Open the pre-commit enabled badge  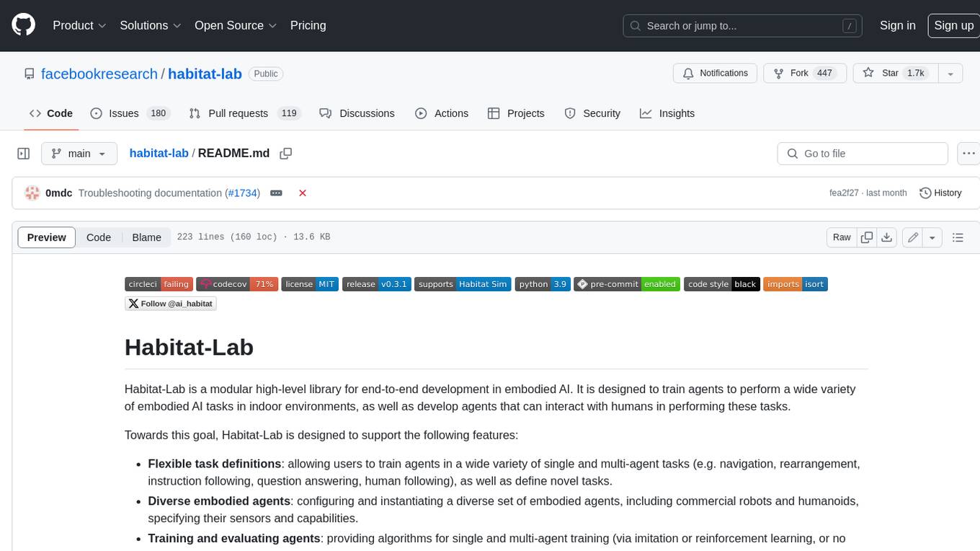pos(628,284)
